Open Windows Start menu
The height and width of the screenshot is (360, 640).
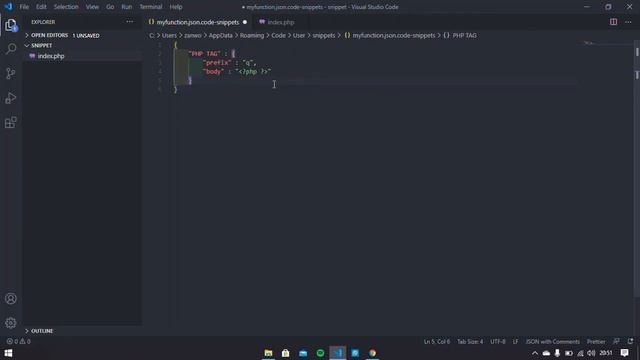[x=8, y=353]
